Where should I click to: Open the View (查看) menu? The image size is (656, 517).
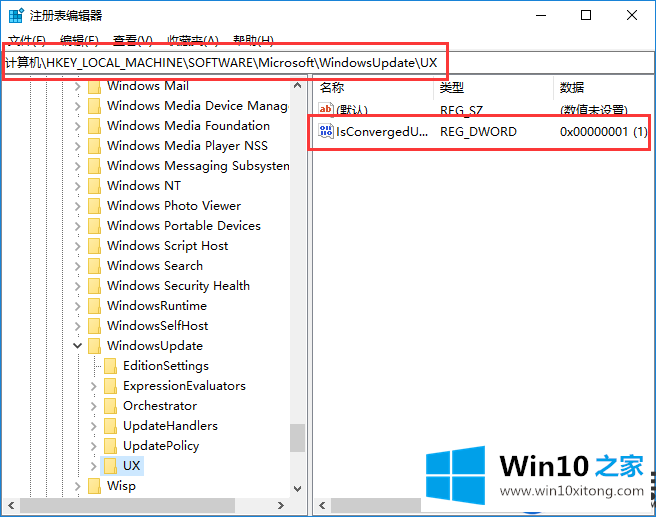(x=133, y=40)
